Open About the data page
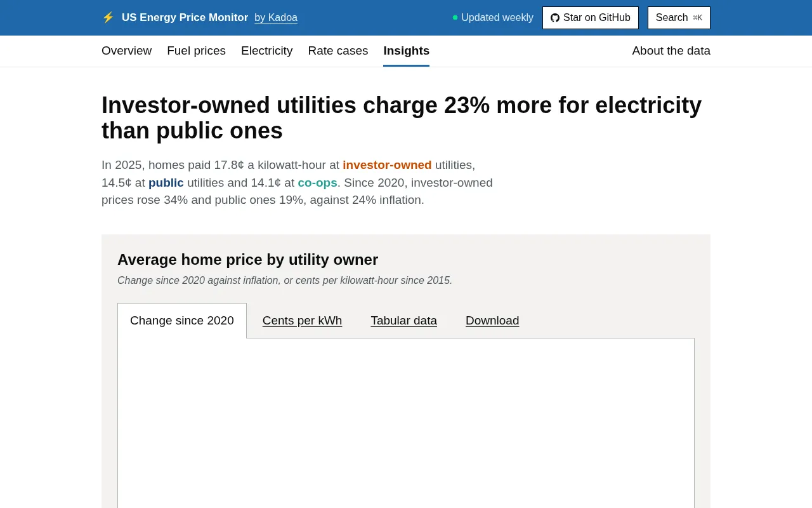 [671, 51]
